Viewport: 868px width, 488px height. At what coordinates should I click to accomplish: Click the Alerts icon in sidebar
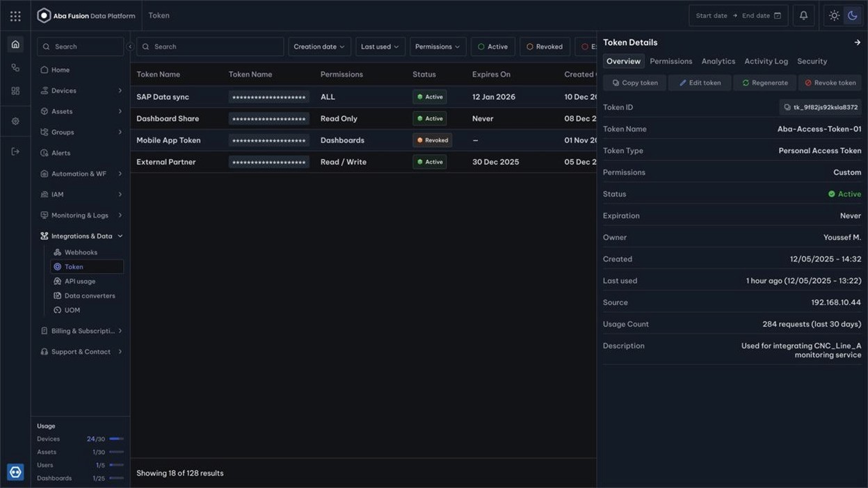pos(45,153)
